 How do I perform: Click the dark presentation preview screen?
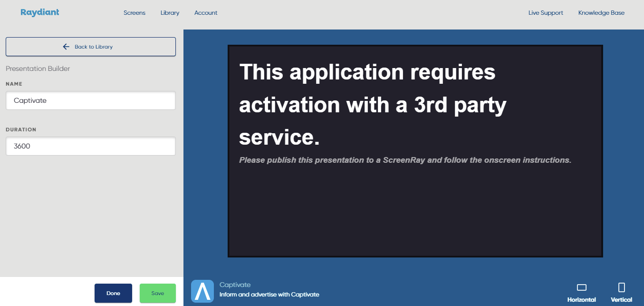[415, 209]
